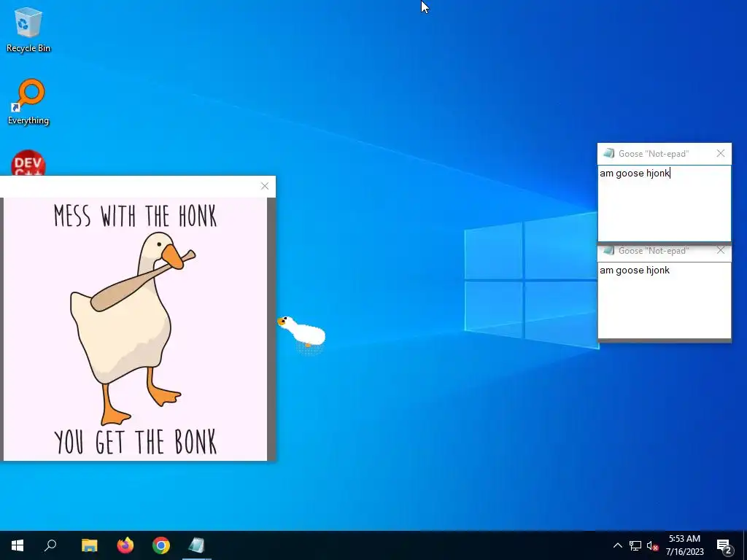Open the Windows Start menu
Viewport: 747px width, 560px height.
tap(18, 545)
